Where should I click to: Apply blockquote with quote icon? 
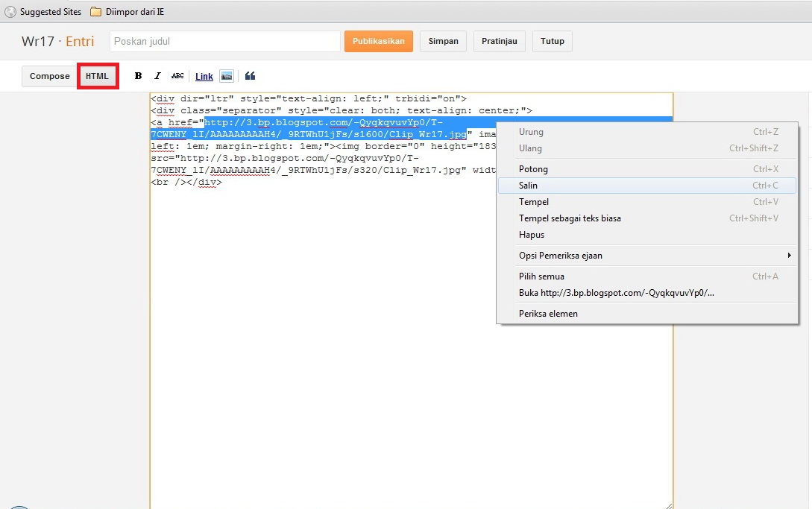(x=250, y=76)
